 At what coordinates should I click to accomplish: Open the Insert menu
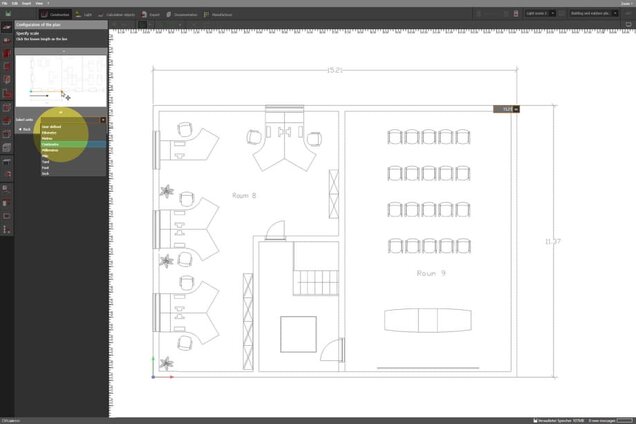(26, 4)
